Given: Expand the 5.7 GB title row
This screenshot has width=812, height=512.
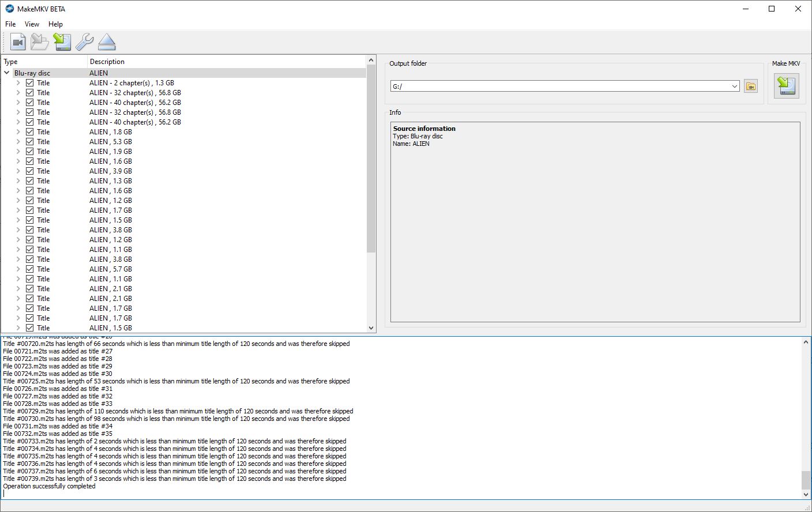Looking at the screenshot, I should 18,269.
